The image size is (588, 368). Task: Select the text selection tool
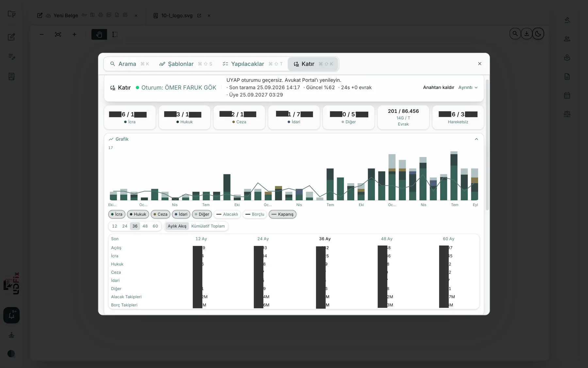[x=115, y=34]
